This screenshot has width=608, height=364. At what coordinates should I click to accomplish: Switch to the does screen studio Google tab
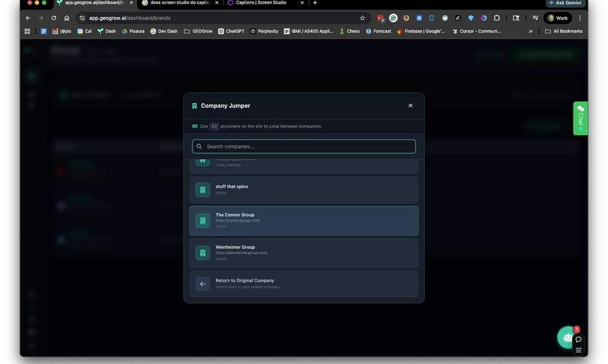[x=176, y=3]
